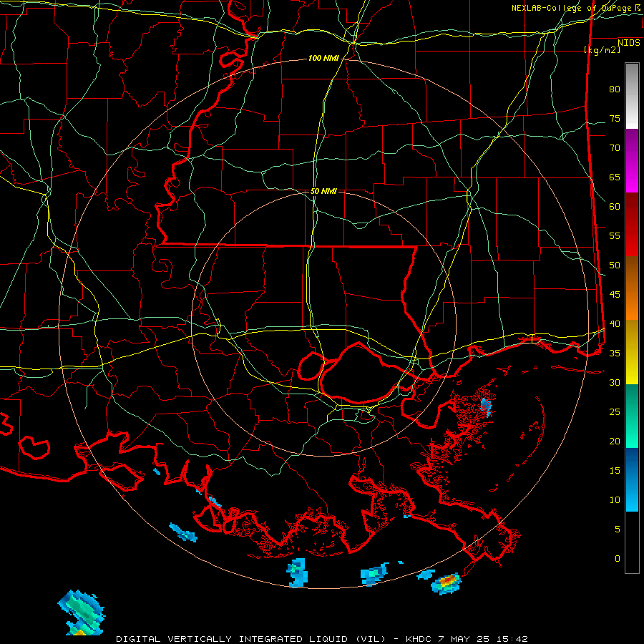The image size is (644, 644).
Task: Click the 35 value on the color scale
Action: click(x=615, y=353)
